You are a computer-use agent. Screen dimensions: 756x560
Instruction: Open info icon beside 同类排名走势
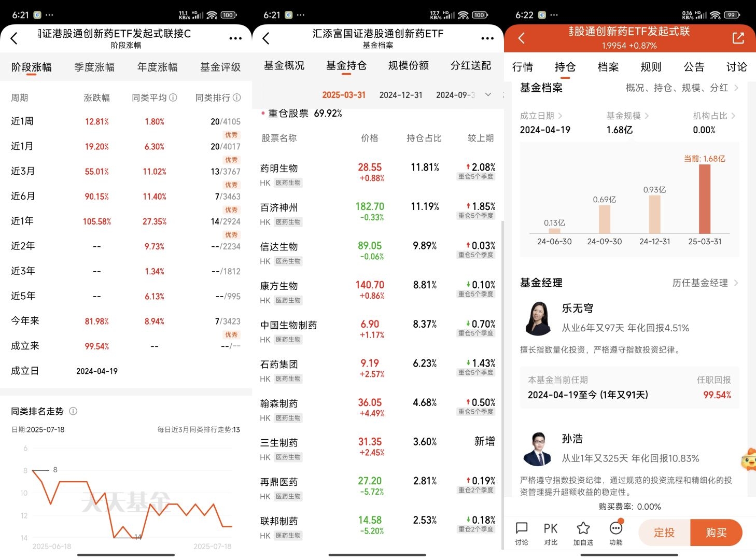[x=73, y=411]
